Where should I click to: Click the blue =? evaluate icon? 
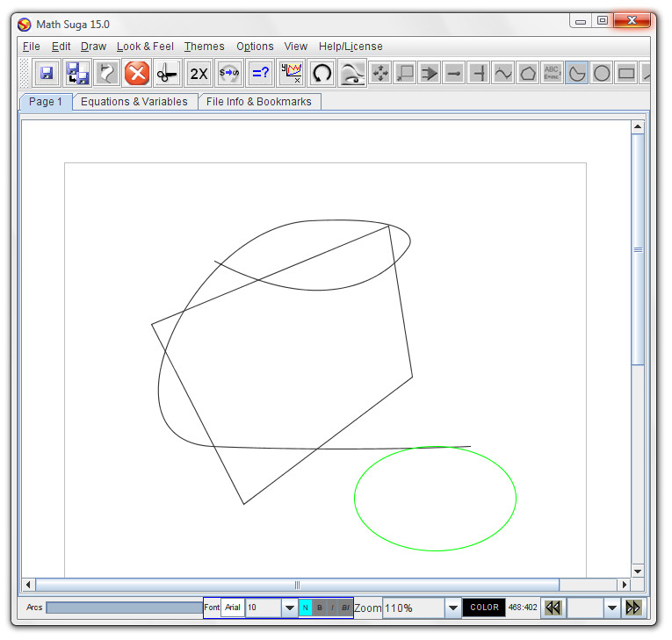[260, 73]
